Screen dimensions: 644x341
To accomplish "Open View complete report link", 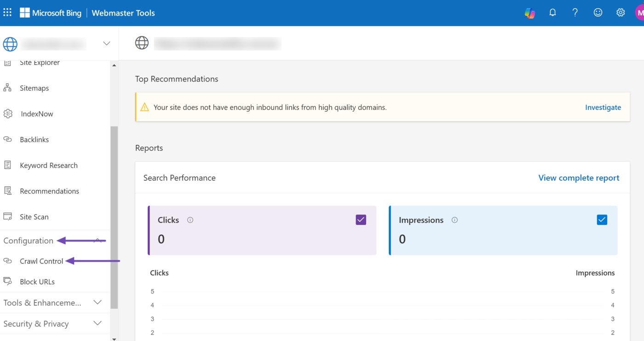I will click(579, 178).
